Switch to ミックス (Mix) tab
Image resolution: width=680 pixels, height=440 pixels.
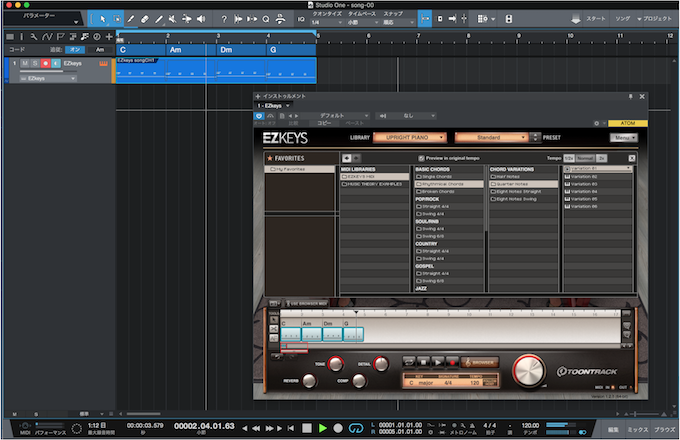[638, 430]
